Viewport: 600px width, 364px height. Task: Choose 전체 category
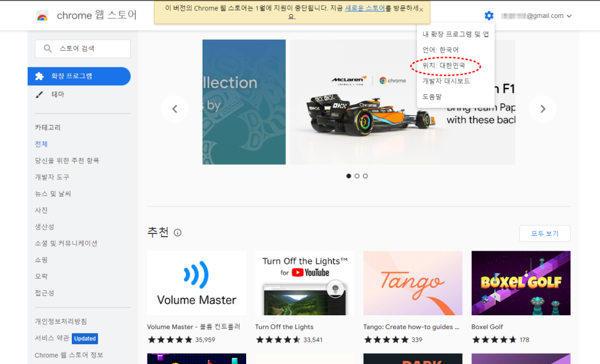[41, 144]
